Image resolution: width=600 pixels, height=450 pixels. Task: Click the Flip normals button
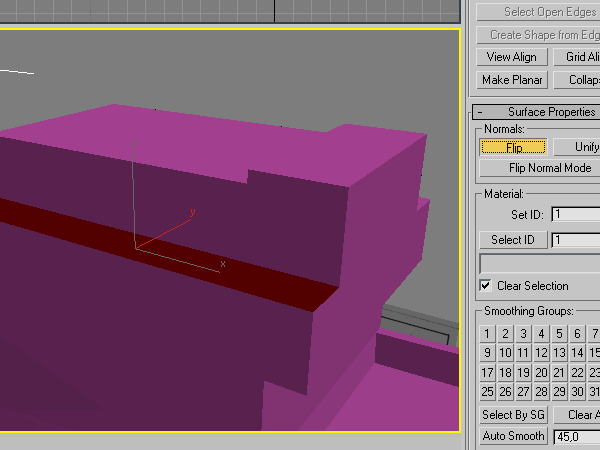pyautogui.click(x=513, y=147)
